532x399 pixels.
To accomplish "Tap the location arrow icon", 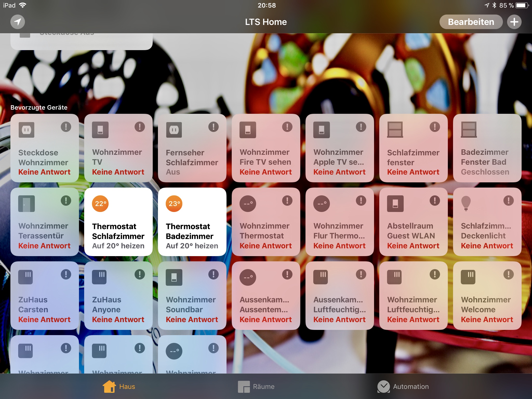I will click(x=18, y=22).
